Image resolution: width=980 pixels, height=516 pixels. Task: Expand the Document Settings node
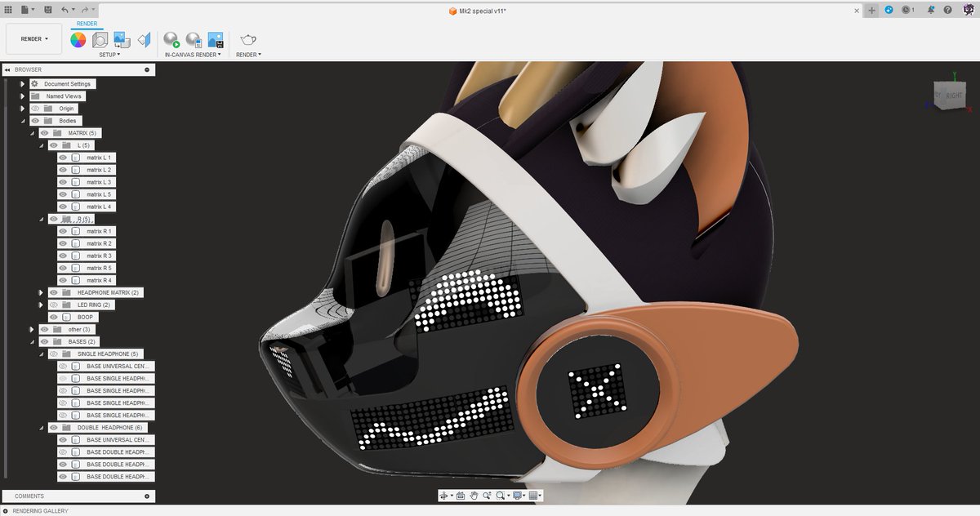tap(23, 84)
